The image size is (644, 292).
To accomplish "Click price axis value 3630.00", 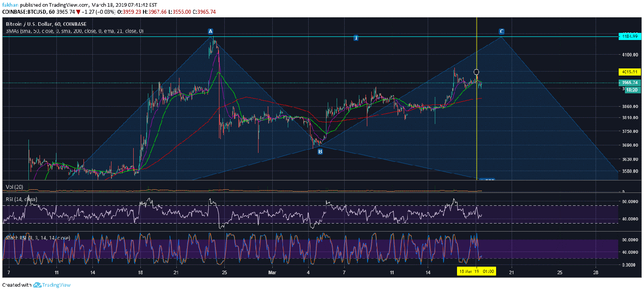I will pyautogui.click(x=629, y=159).
